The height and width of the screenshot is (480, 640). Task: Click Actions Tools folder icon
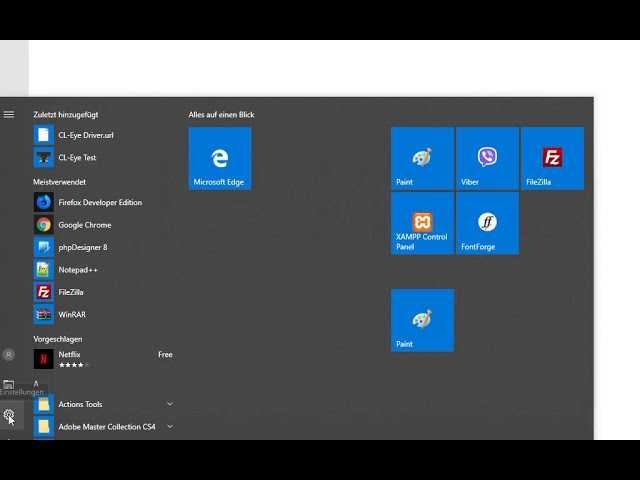pos(43,404)
